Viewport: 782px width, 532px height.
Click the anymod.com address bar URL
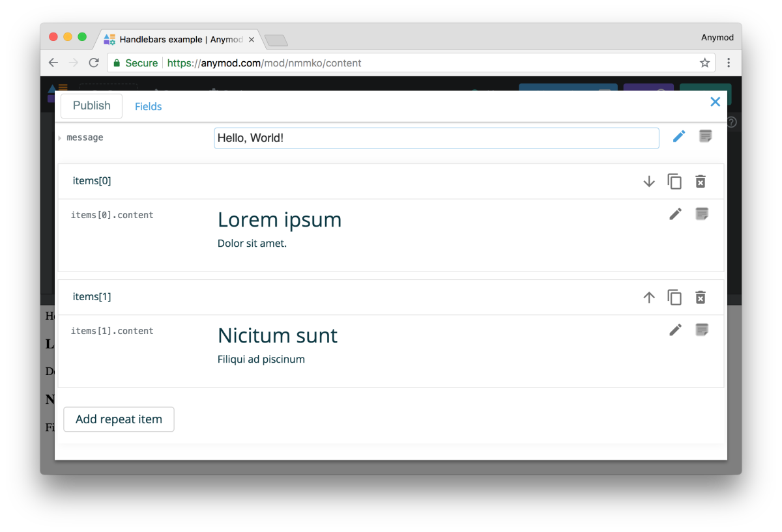click(x=264, y=63)
